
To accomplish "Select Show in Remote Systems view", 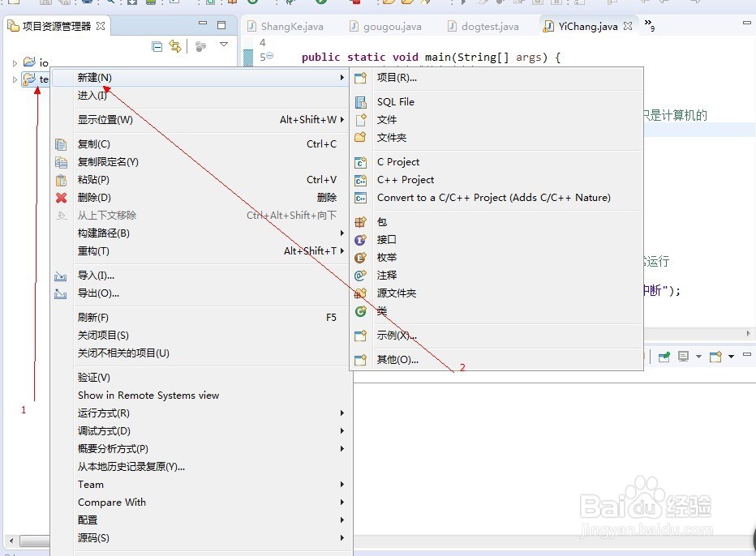I will 200,395.
